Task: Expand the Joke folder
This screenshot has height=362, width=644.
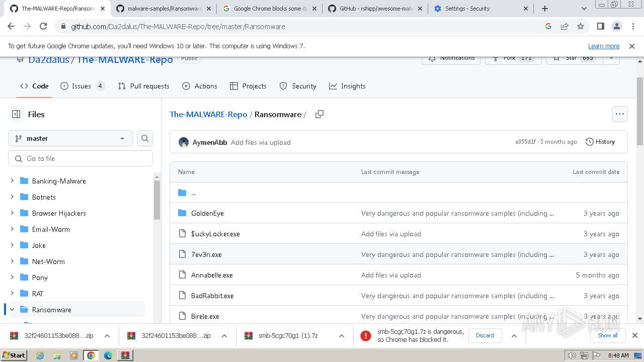Action: coord(12,245)
